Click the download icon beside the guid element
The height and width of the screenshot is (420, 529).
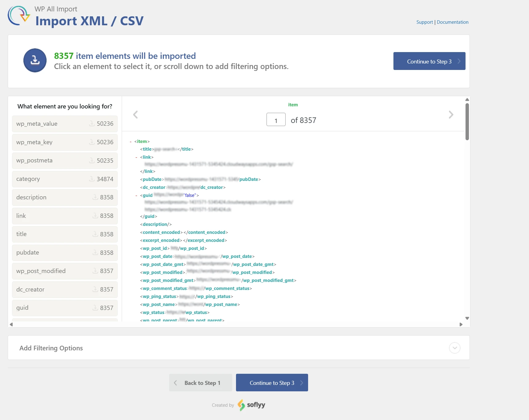point(95,308)
